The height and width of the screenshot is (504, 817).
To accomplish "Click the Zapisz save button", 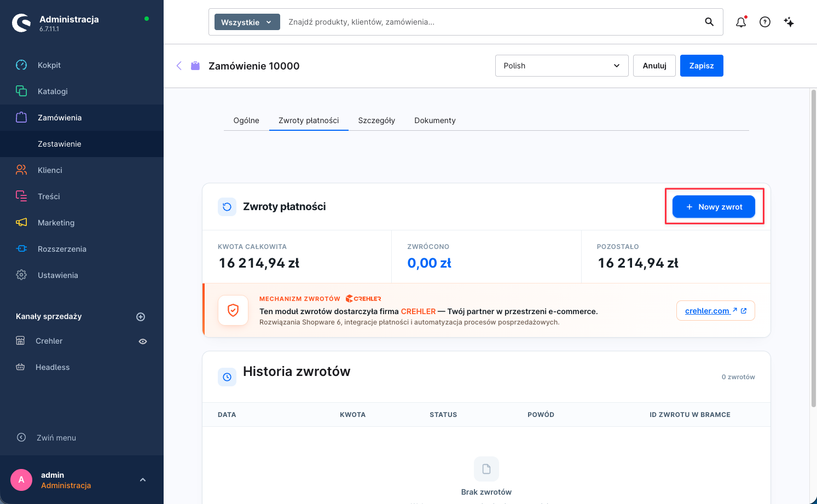I will [702, 66].
